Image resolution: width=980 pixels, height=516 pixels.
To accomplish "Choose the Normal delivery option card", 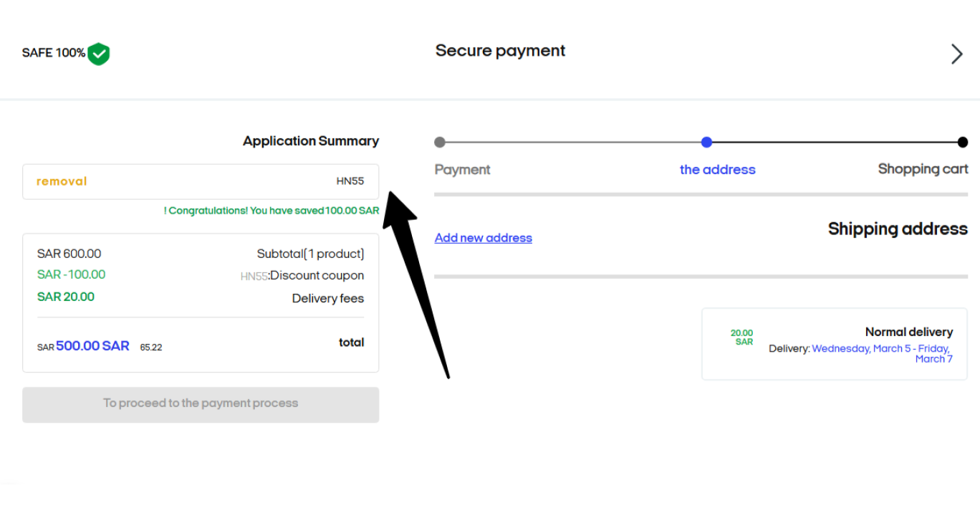I will coord(835,344).
